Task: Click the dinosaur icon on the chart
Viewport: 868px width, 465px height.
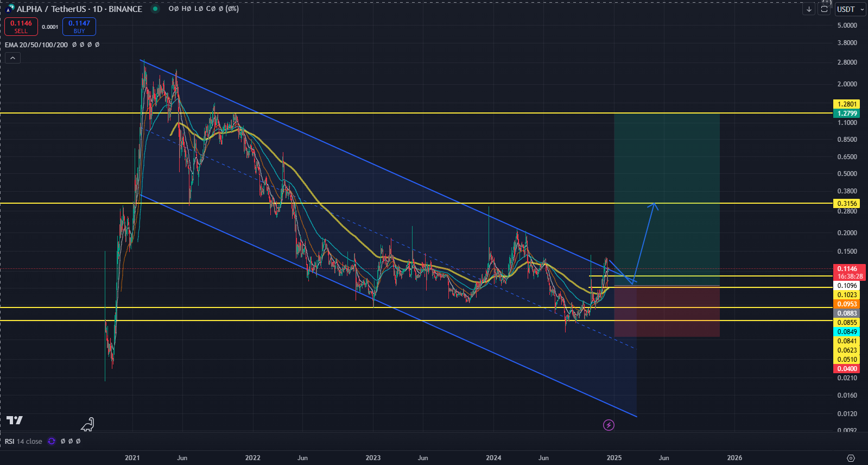Action: pyautogui.click(x=88, y=424)
